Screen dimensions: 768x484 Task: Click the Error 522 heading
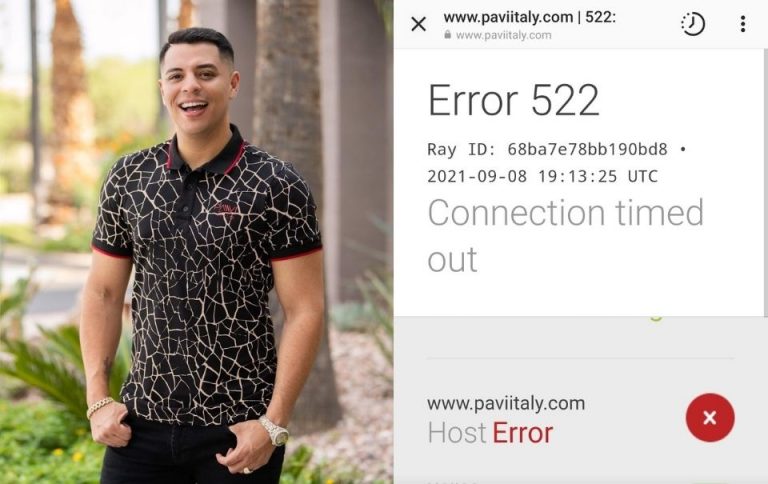click(513, 100)
